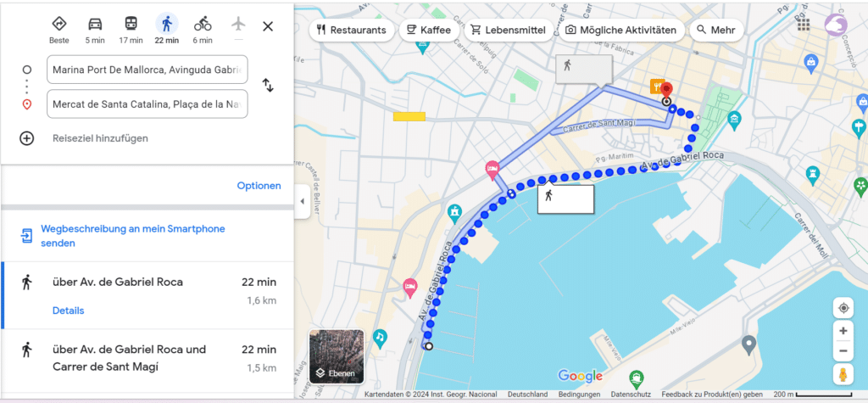The image size is (868, 403).
Task: Edit the Mercat de Santa Catalina destination field
Action: (147, 104)
